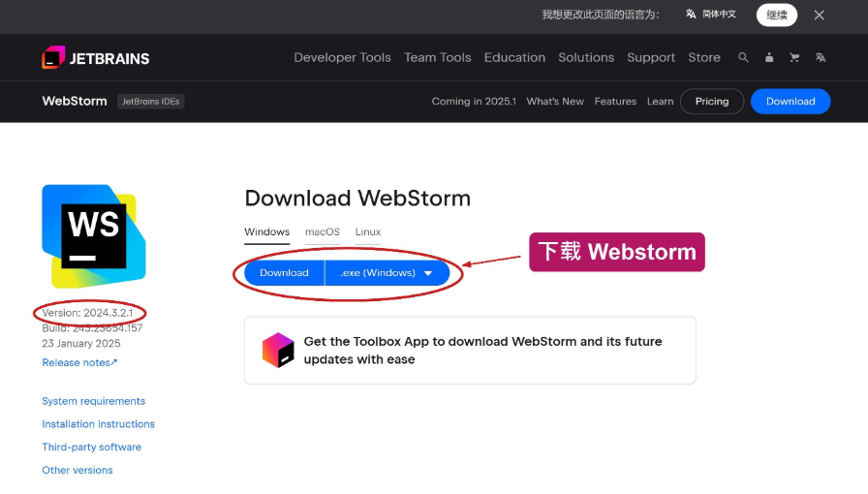Open the Solutions menu

(586, 57)
